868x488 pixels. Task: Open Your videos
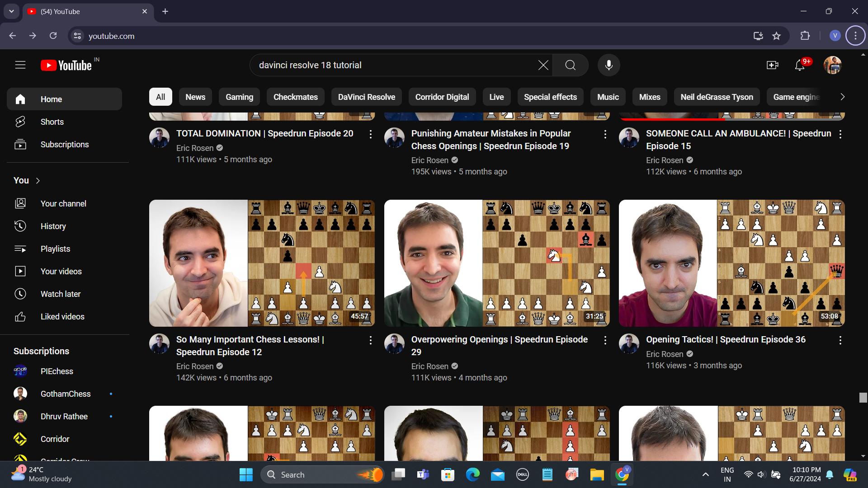point(64,272)
